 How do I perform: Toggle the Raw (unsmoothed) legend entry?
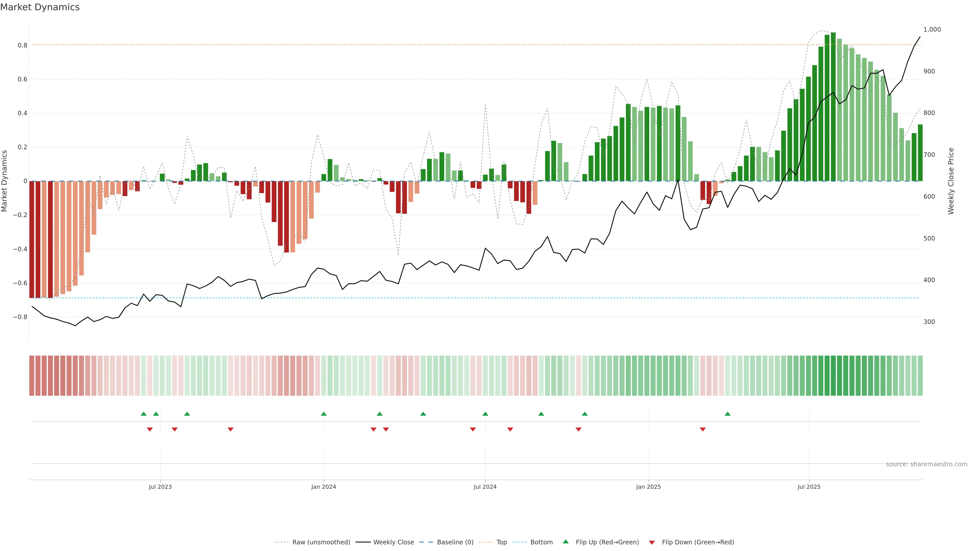321,542
